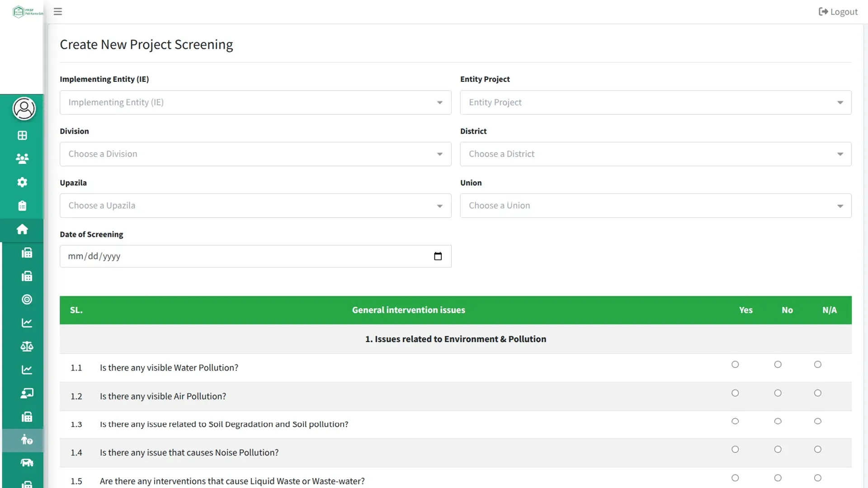Select Yes for visible Water Pollution
The image size is (868, 488).
point(735,365)
